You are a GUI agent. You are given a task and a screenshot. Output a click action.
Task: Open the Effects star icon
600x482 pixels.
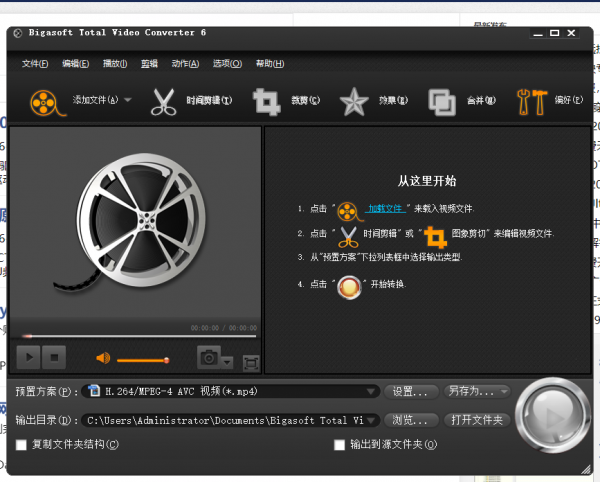pos(354,101)
